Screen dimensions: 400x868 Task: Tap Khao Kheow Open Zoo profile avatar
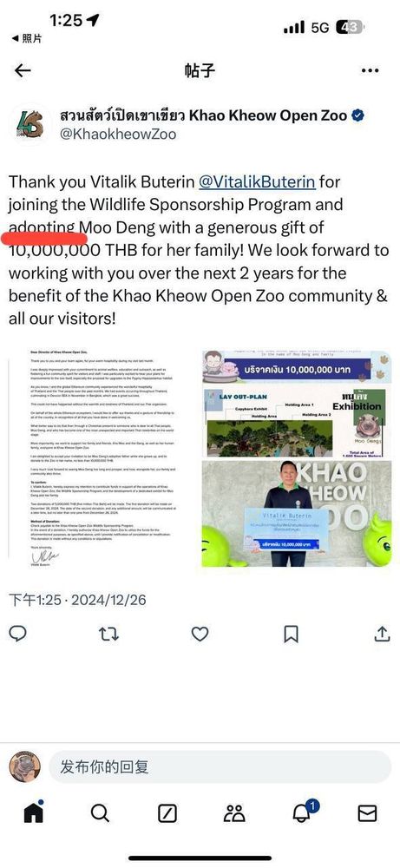pyautogui.click(x=30, y=123)
